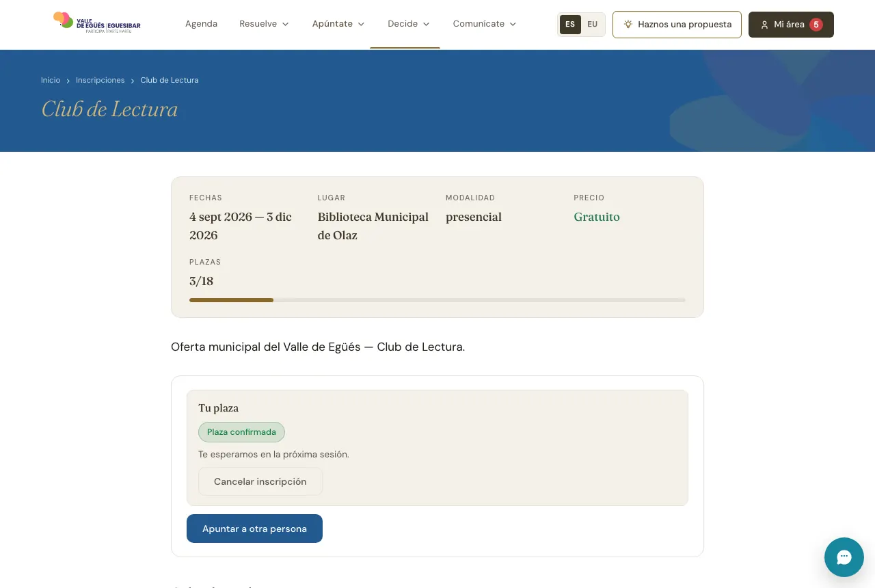
Task: Click the Gratuito price text
Action: pyautogui.click(x=597, y=217)
